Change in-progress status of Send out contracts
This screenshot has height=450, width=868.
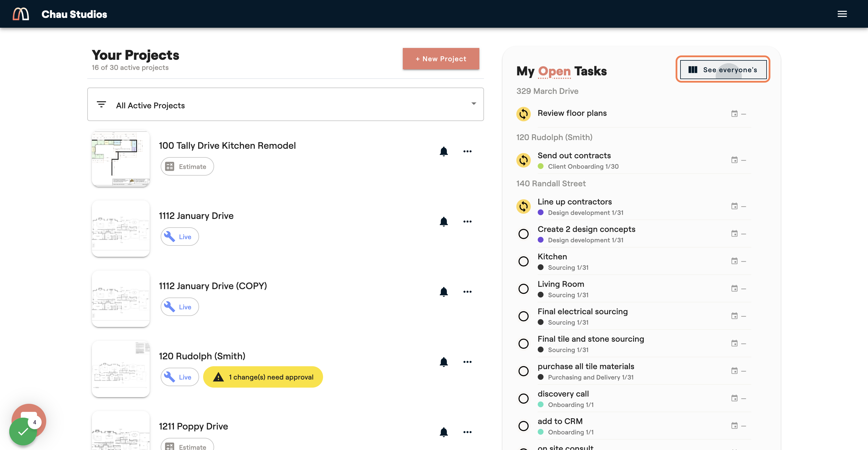pos(523,160)
